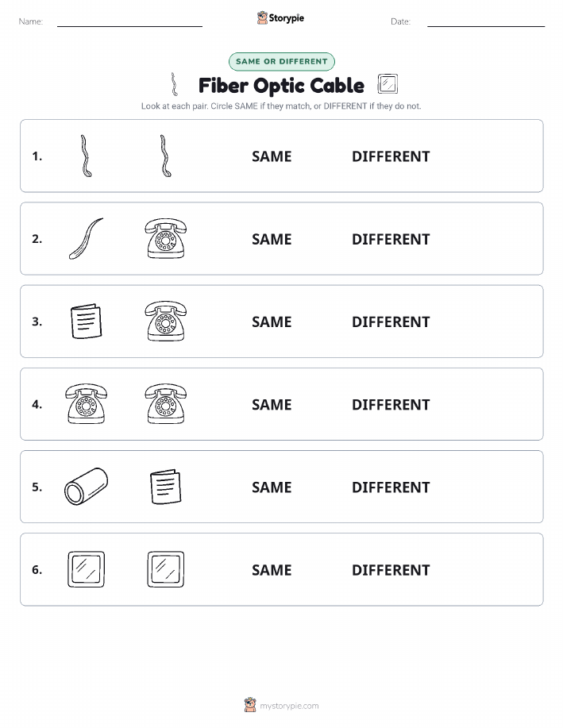Click the second wavy cable in row 1
The image size is (563, 728).
(166, 156)
